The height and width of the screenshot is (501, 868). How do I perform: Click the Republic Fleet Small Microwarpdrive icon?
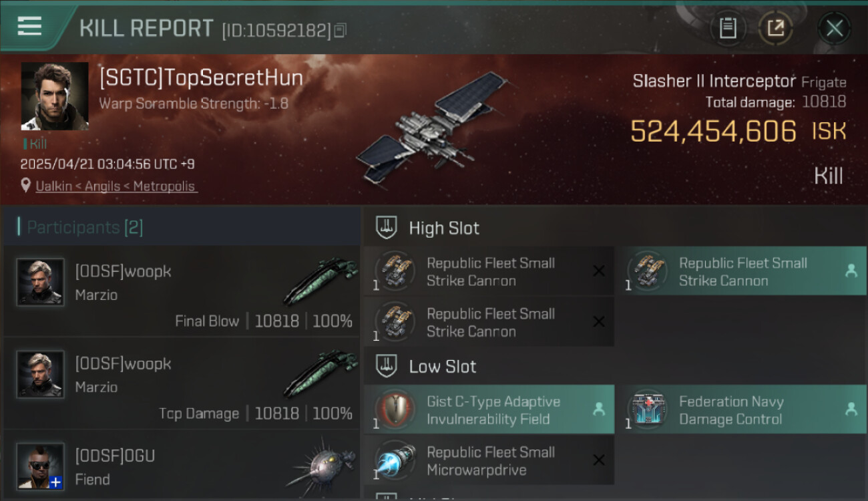(395, 460)
